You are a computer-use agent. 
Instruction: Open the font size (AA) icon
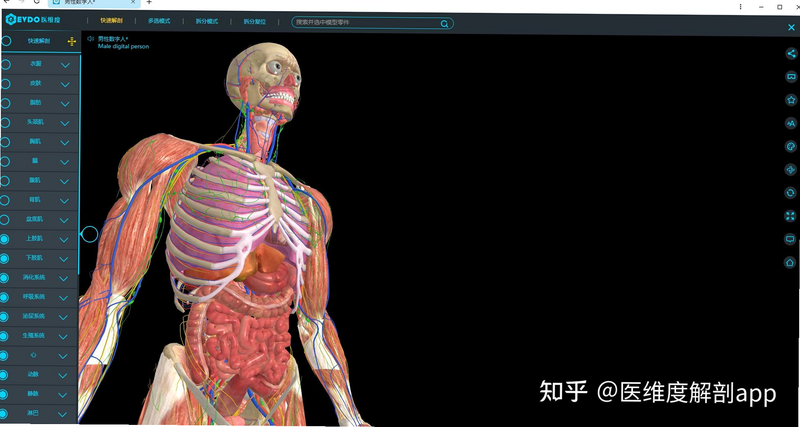pyautogui.click(x=791, y=123)
